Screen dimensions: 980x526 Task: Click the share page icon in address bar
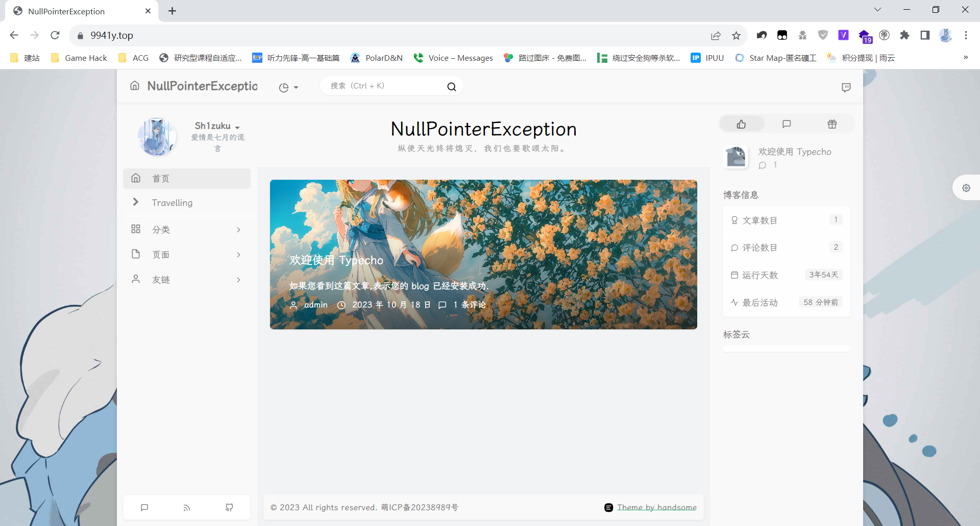(x=716, y=35)
